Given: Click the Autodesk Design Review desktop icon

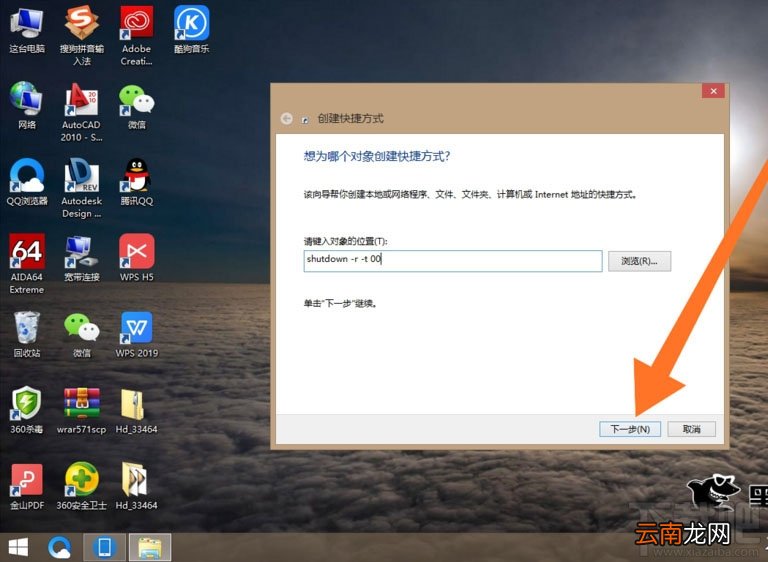Looking at the screenshot, I should [x=82, y=188].
